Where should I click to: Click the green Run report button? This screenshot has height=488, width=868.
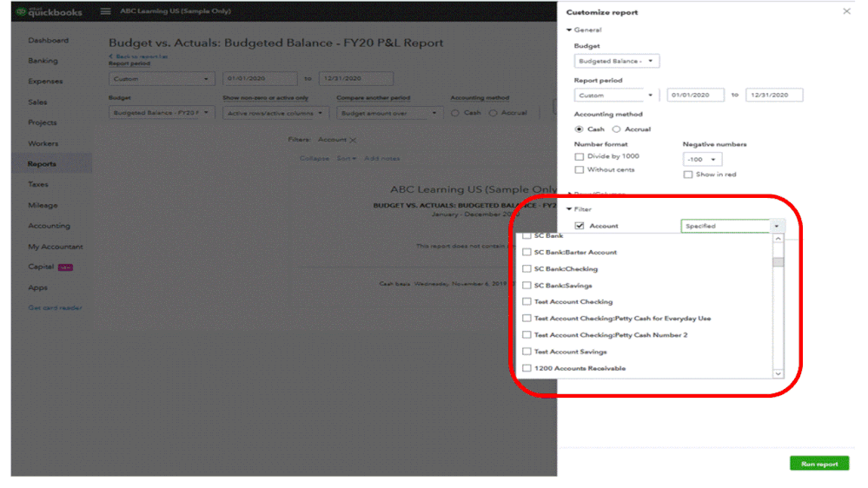tap(818, 464)
